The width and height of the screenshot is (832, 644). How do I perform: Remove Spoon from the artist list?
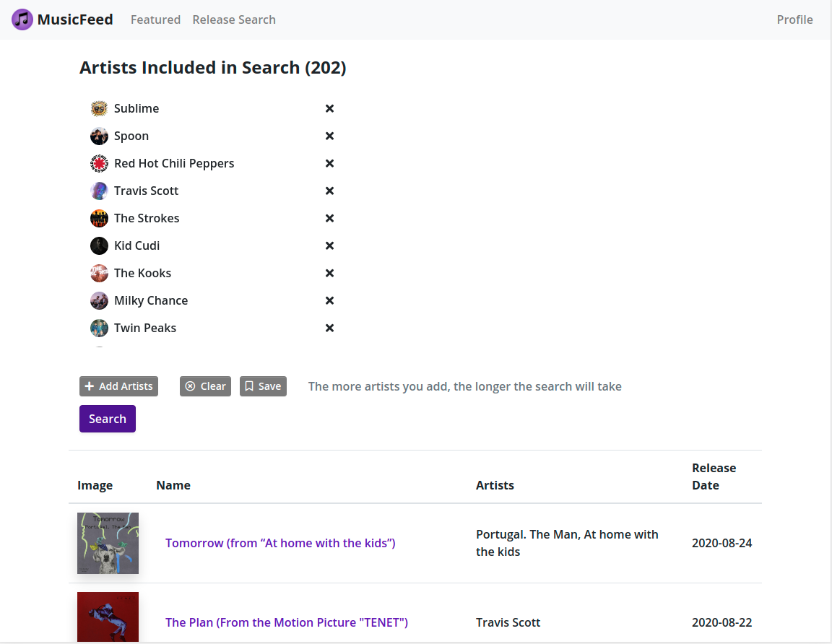pos(329,136)
